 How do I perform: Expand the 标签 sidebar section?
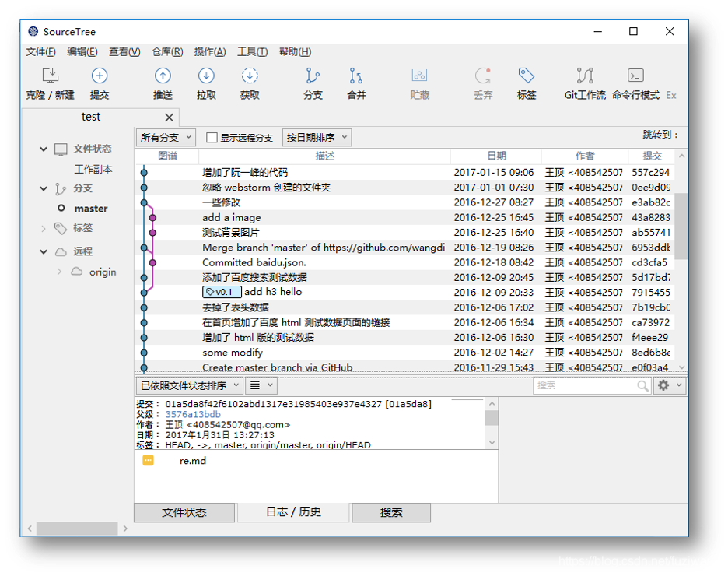click(x=44, y=228)
